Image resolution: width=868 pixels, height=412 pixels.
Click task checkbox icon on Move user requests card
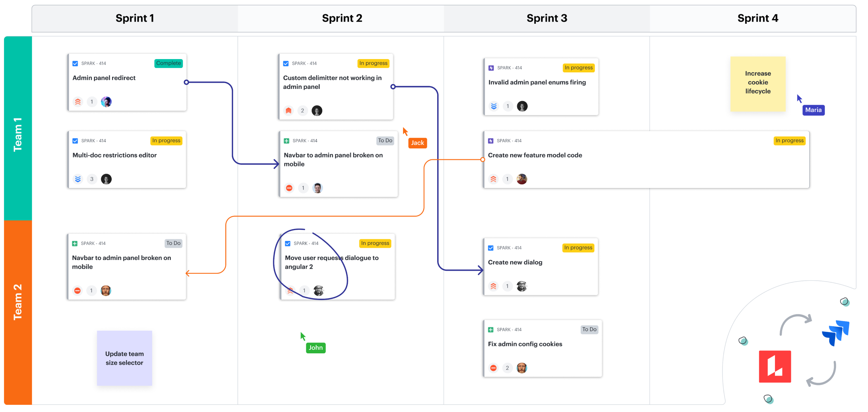pos(288,243)
